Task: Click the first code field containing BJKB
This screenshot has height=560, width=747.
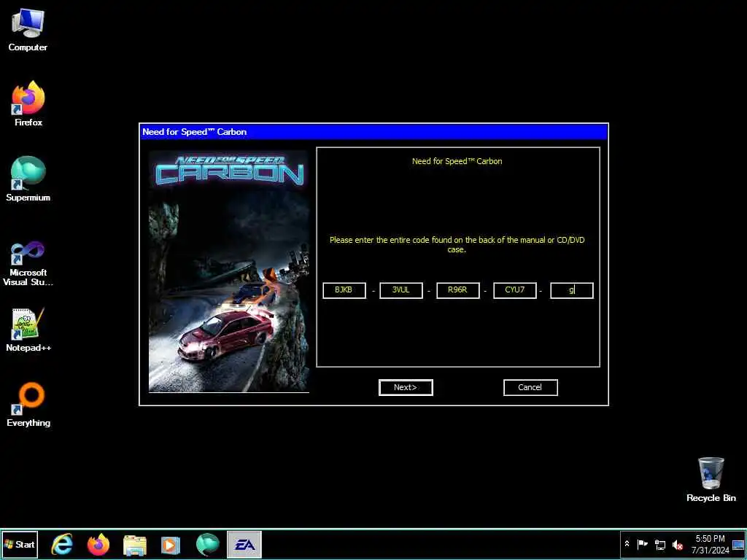Action: 344,290
